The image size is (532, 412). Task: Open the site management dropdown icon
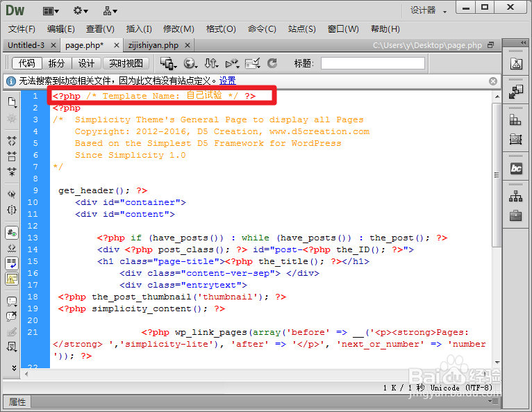(x=110, y=11)
